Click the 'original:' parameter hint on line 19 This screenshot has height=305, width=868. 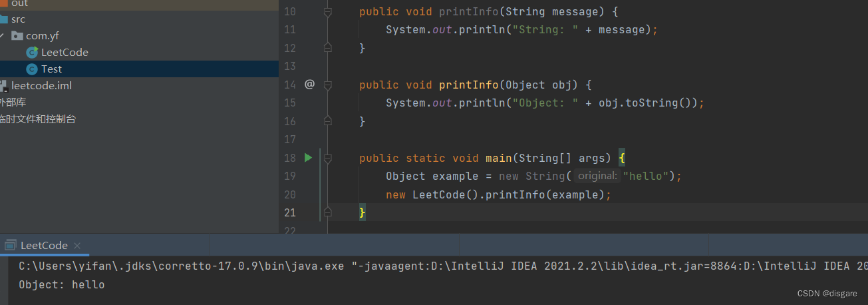pos(597,176)
